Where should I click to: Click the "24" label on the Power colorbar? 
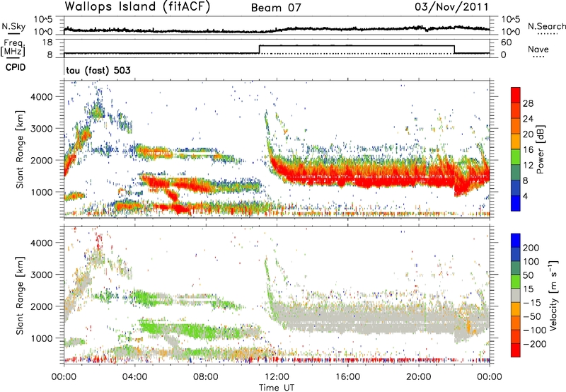528,119
